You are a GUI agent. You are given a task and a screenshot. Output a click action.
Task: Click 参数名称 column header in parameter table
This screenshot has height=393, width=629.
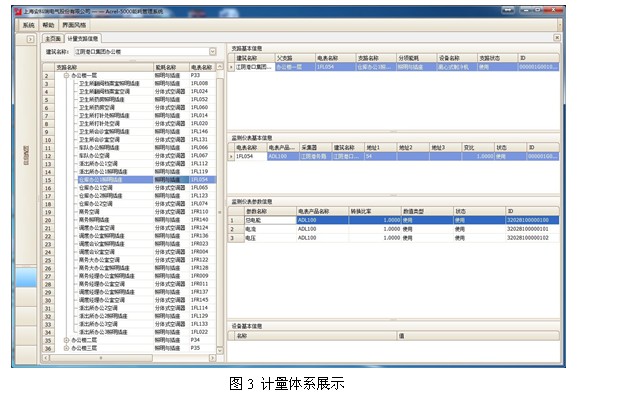pos(270,211)
